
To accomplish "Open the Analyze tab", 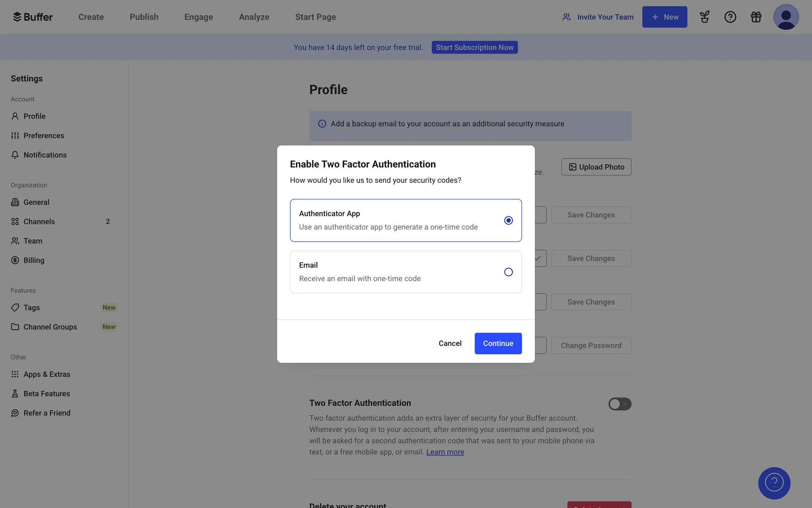I will pyautogui.click(x=254, y=17).
